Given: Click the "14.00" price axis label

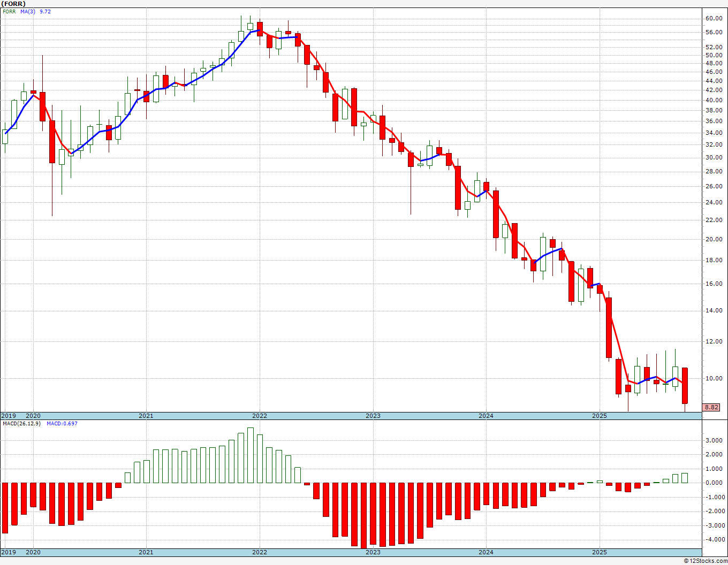Looking at the screenshot, I should pyautogui.click(x=714, y=311).
